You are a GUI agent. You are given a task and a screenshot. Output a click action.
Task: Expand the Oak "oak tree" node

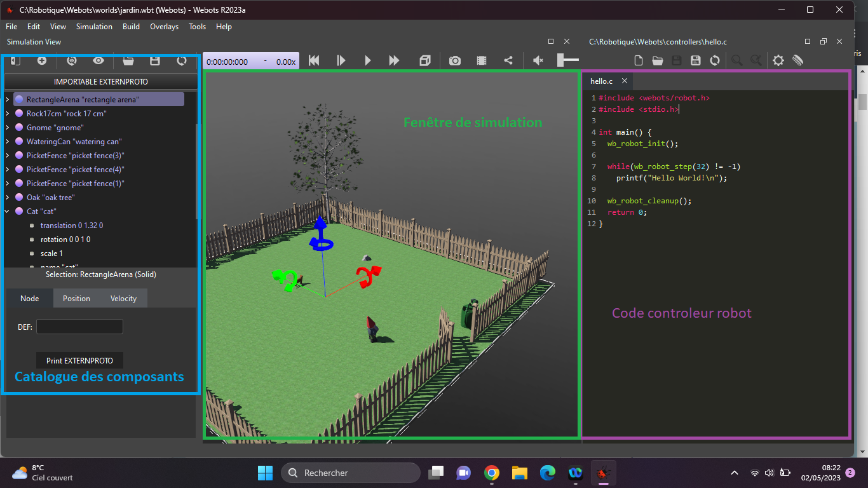tap(8, 198)
